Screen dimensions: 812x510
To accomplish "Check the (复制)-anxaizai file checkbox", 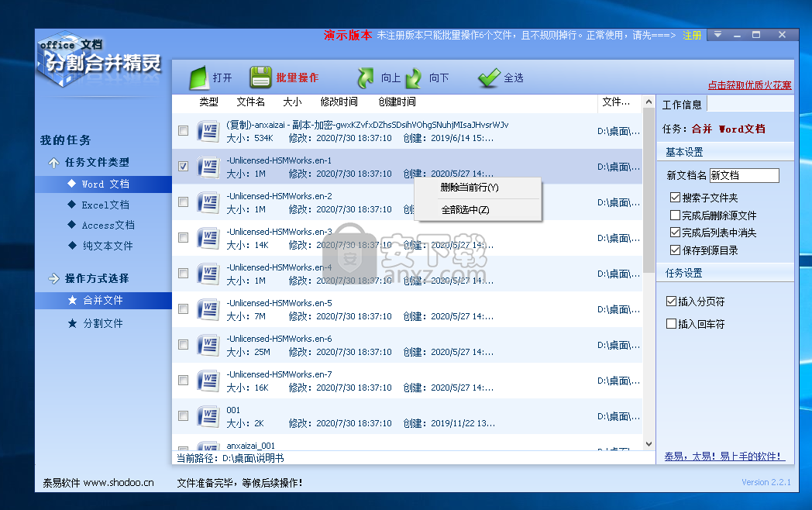I will 183,131.
